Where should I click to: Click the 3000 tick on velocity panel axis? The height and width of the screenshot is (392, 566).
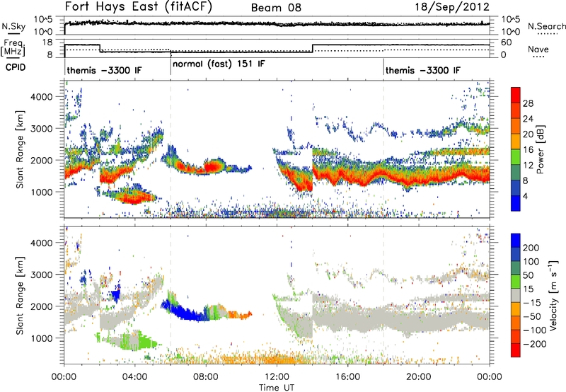(x=41, y=275)
